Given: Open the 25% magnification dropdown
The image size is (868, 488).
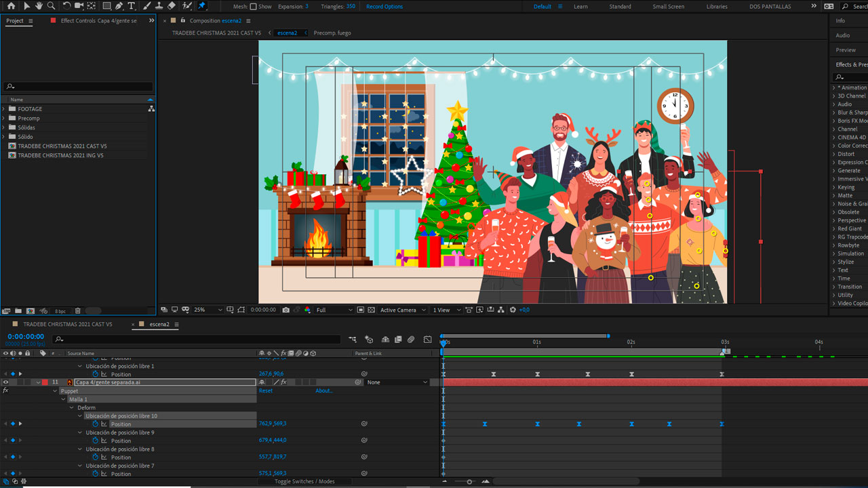Looking at the screenshot, I should pyautogui.click(x=208, y=310).
